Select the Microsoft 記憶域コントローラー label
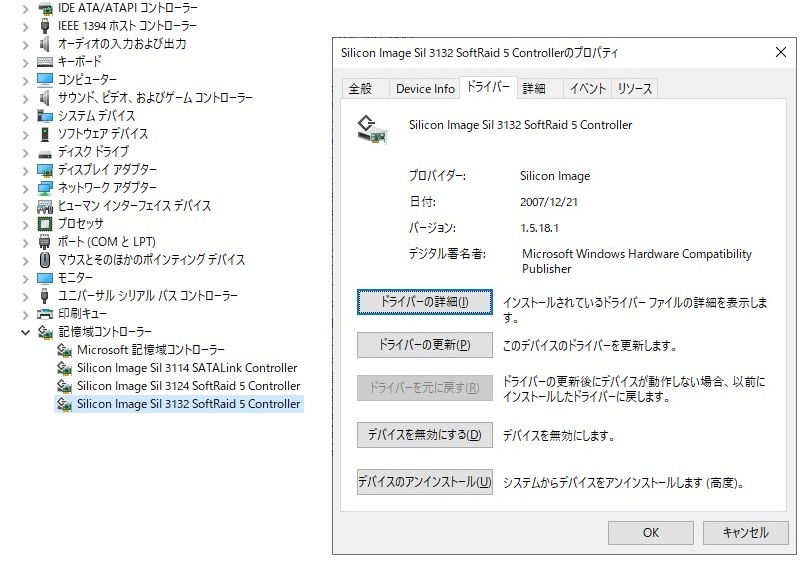804x561 pixels. click(151, 350)
